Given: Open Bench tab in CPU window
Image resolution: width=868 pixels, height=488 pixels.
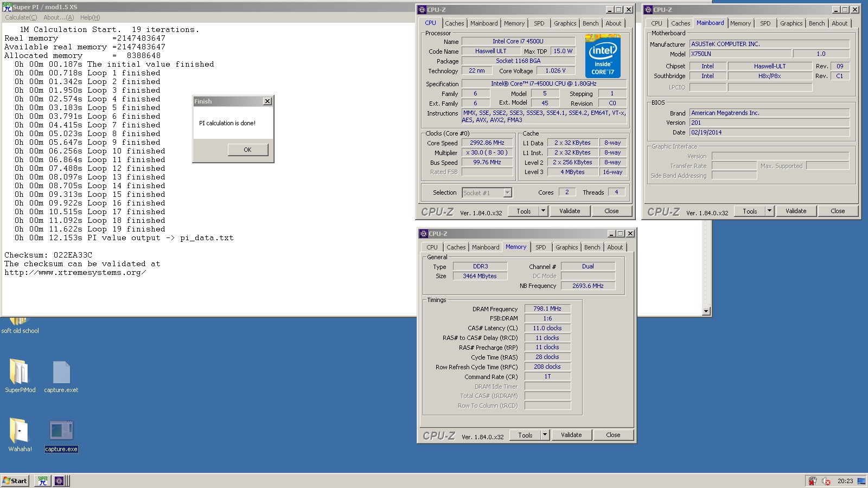Looking at the screenshot, I should coord(590,23).
